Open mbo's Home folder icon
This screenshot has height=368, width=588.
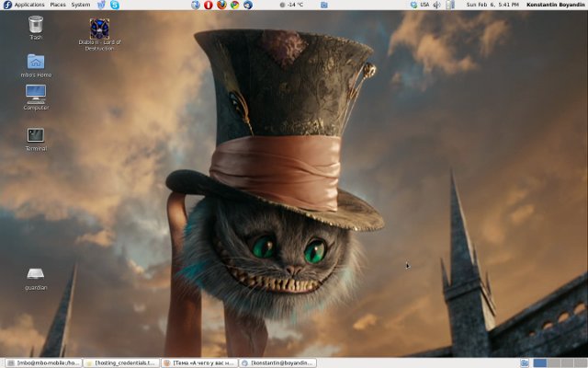[x=36, y=63]
